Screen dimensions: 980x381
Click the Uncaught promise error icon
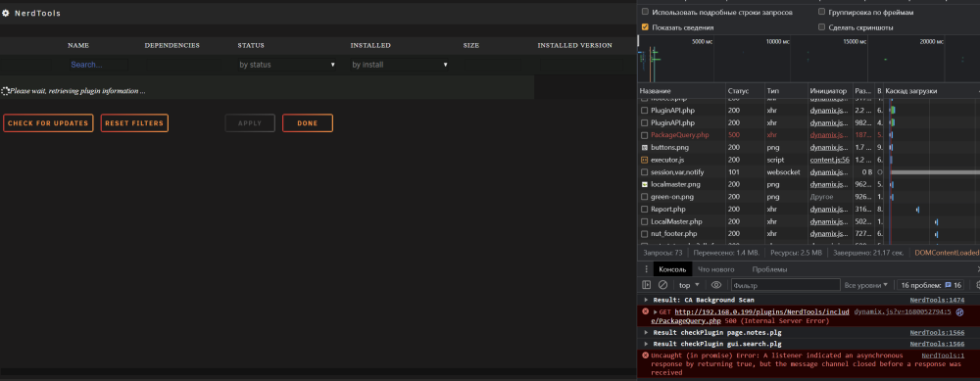click(646, 356)
